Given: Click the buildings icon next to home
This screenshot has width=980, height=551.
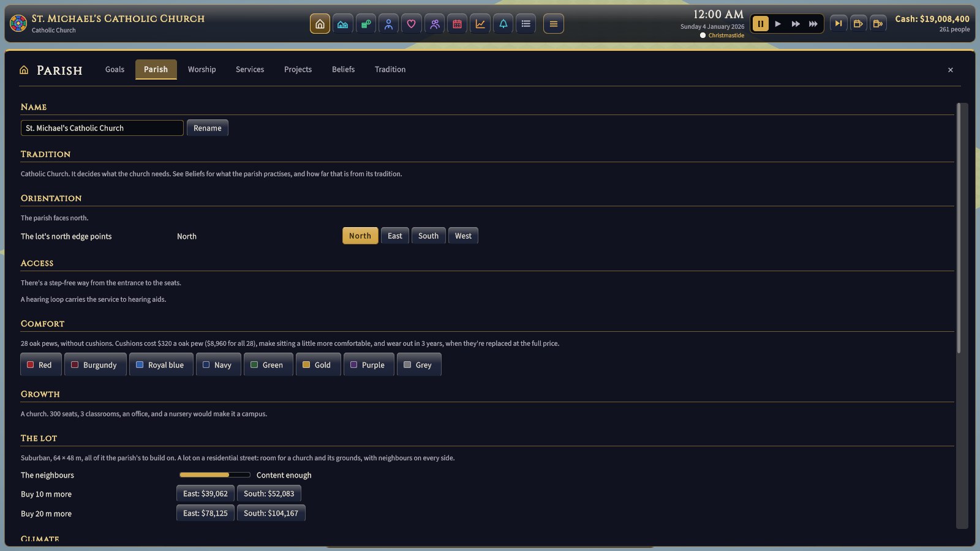Looking at the screenshot, I should [343, 24].
